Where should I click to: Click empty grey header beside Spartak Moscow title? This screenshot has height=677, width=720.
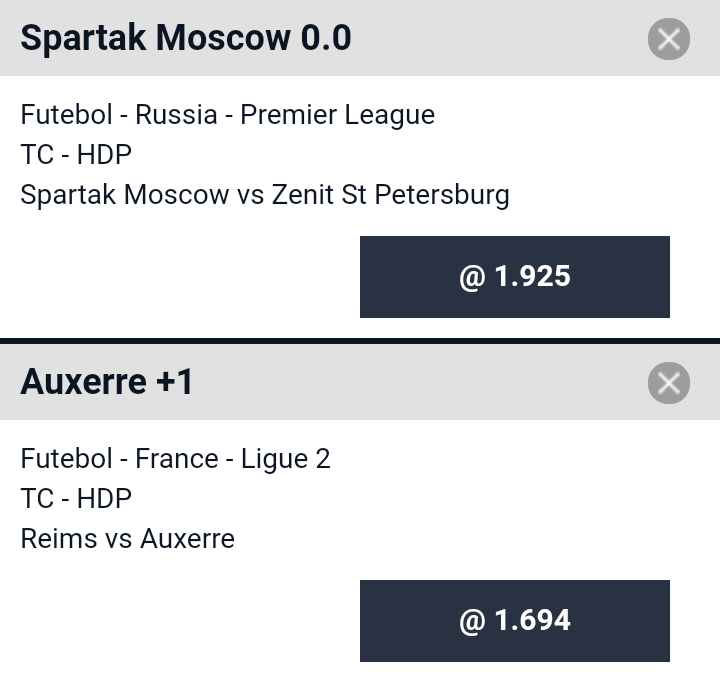500,38
